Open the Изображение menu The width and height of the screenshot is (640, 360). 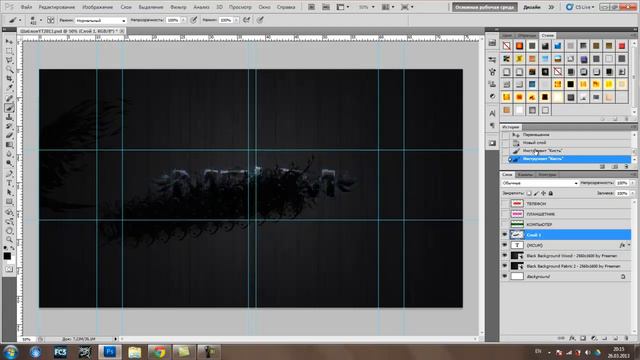click(x=98, y=7)
